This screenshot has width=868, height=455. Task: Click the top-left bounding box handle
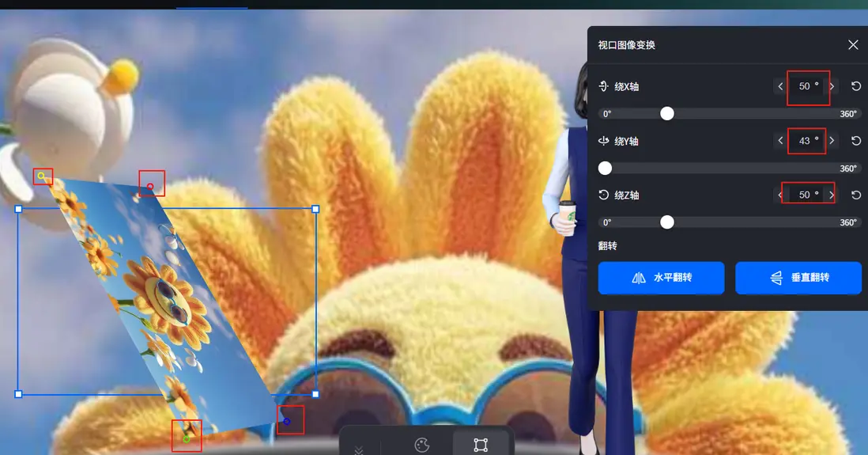[18, 209]
